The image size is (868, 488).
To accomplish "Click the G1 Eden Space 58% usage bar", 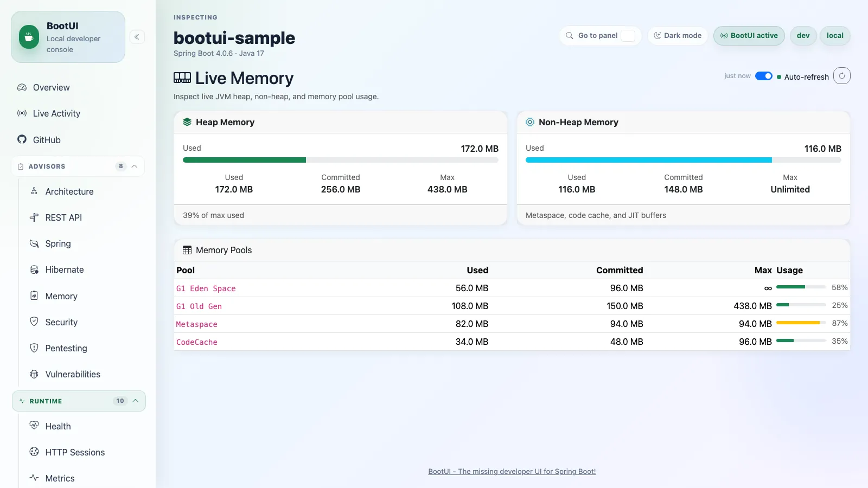I will (801, 287).
